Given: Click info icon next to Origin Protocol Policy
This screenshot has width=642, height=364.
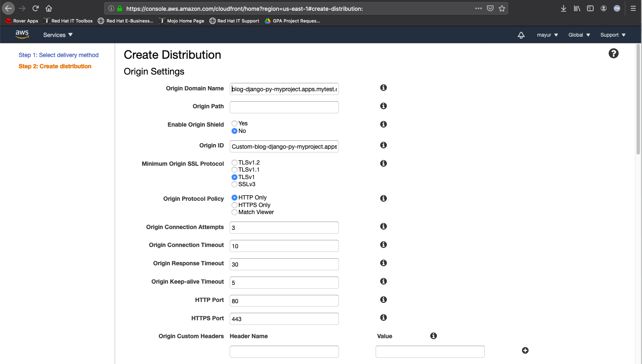Looking at the screenshot, I should (384, 199).
